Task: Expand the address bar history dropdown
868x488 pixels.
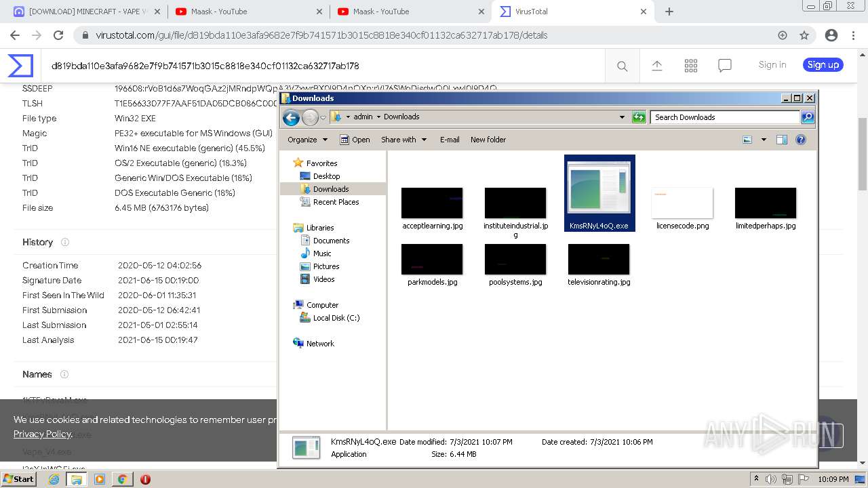Action: point(622,117)
